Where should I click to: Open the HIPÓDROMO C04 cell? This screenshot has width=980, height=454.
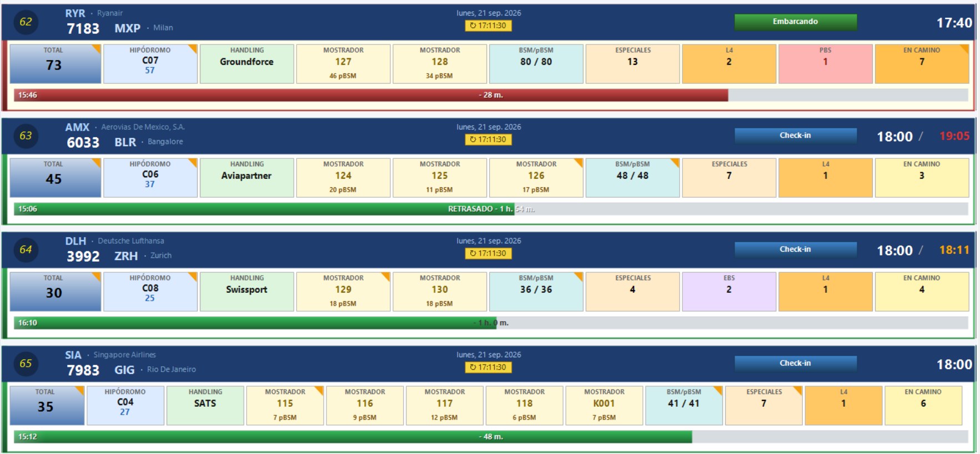coord(125,406)
